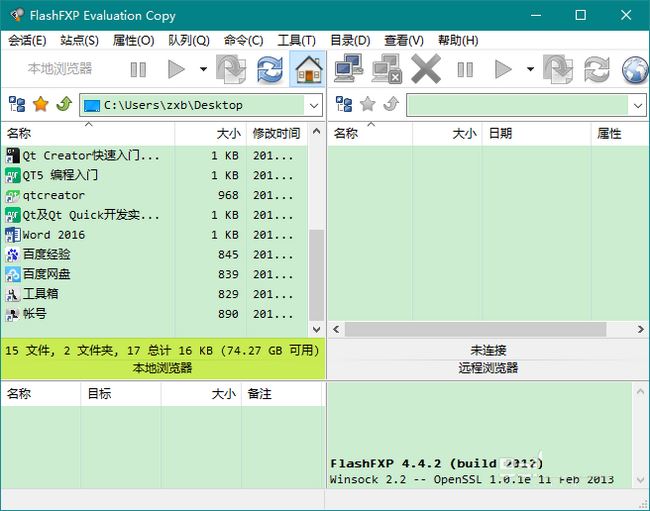Open the 站点(S) menu
The image size is (650, 511).
pos(80,41)
